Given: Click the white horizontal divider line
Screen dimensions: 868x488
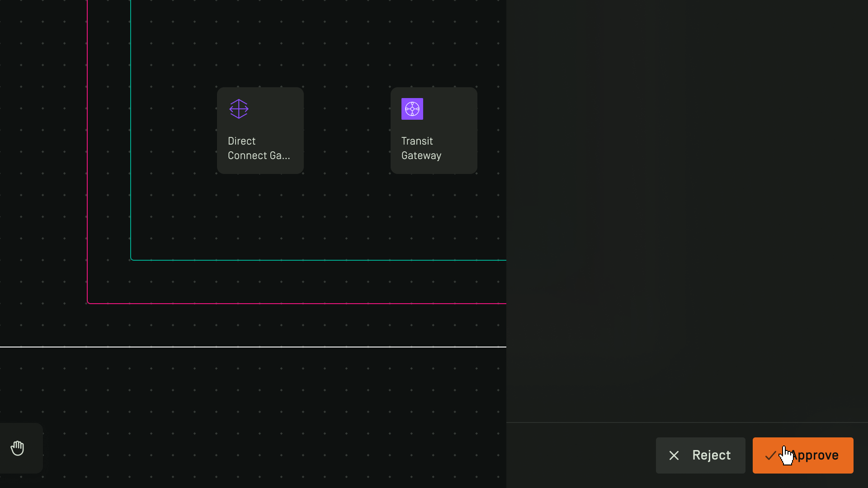Looking at the screenshot, I should click(253, 347).
